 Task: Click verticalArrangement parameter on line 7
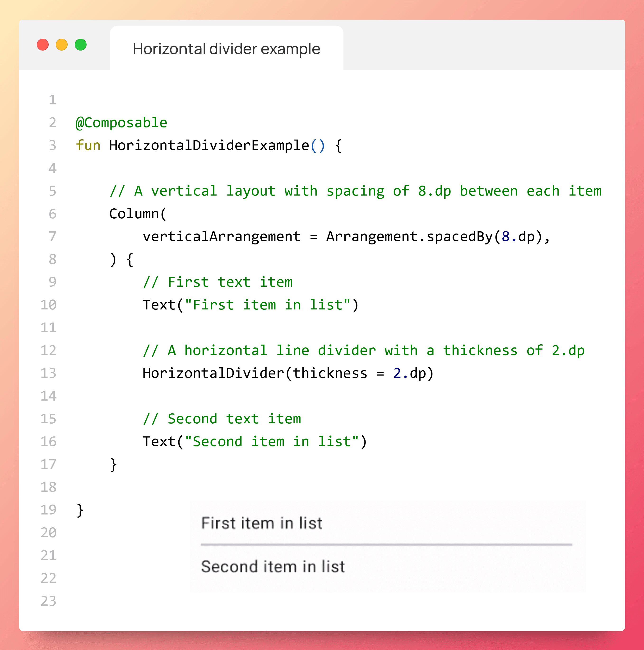pos(221,237)
